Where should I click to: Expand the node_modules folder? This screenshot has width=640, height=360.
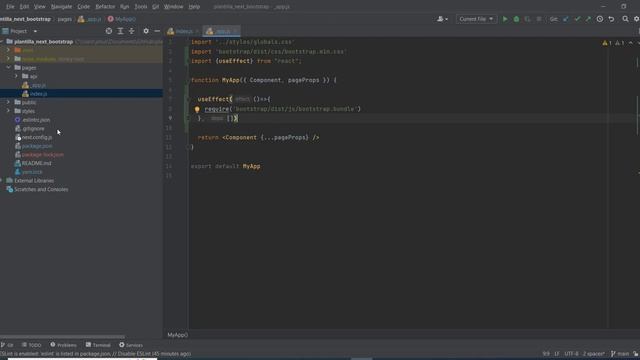(8, 59)
